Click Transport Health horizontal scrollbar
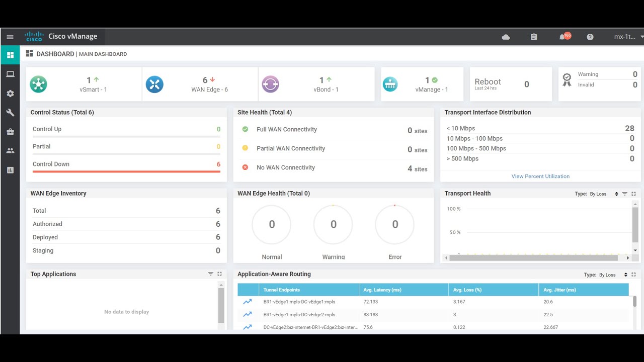 (533, 258)
